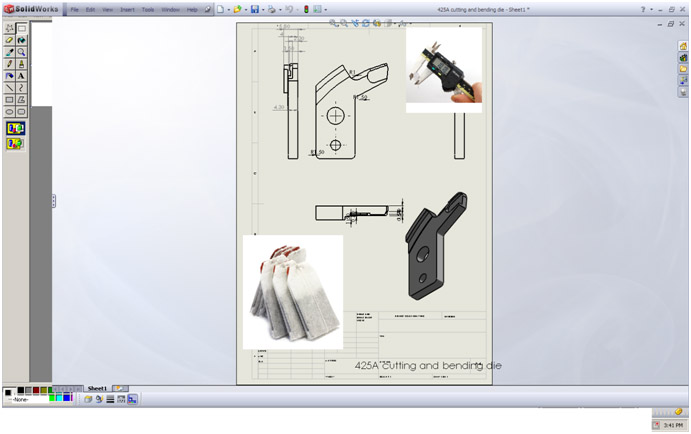Expand the Print dropdown arrow
Viewport: 691px width, 434px height.
tap(280, 10)
